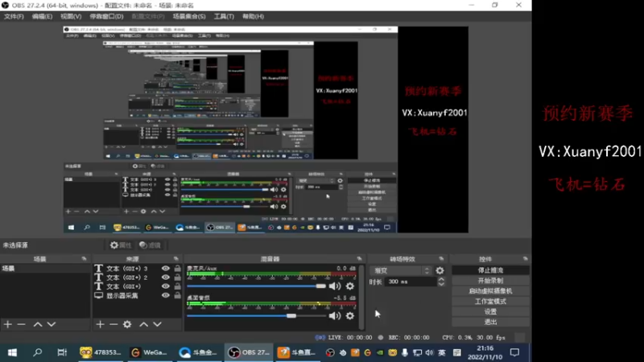Open the 文件(F) menu
This screenshot has width=644, height=362.
(x=14, y=16)
